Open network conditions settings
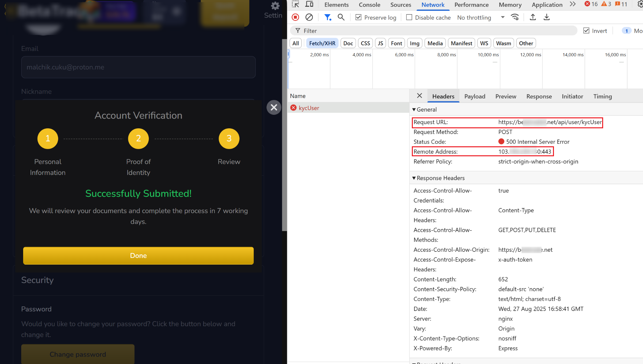The height and width of the screenshot is (364, 643). click(x=515, y=17)
